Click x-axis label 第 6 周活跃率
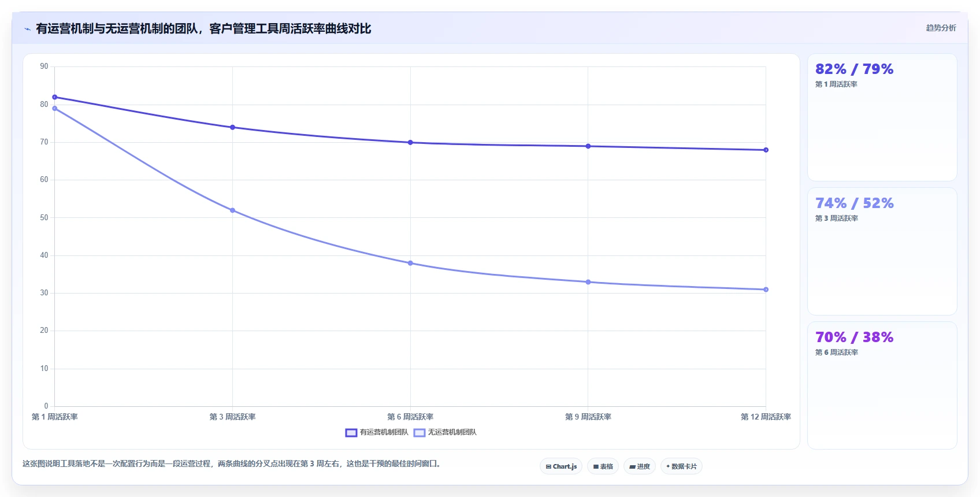The height and width of the screenshot is (497, 980). click(x=410, y=417)
